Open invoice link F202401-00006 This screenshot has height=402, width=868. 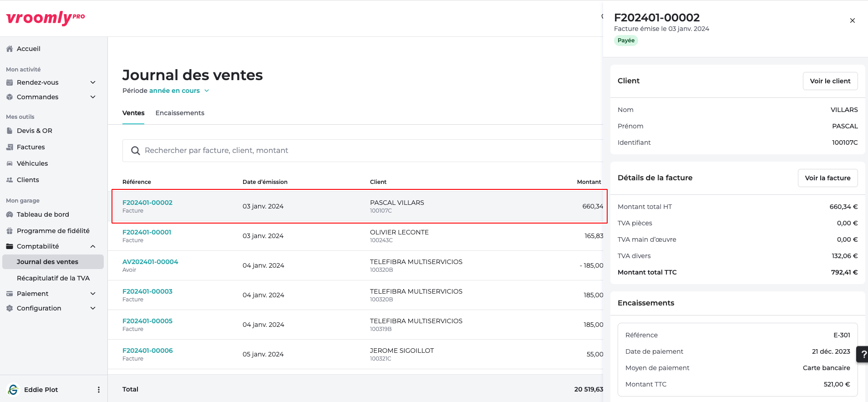point(147,351)
